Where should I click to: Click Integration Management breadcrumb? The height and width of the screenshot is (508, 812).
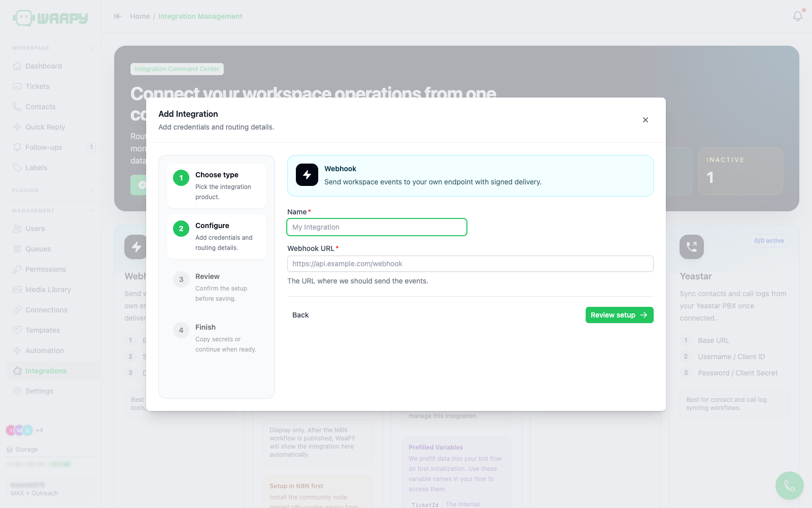[200, 16]
